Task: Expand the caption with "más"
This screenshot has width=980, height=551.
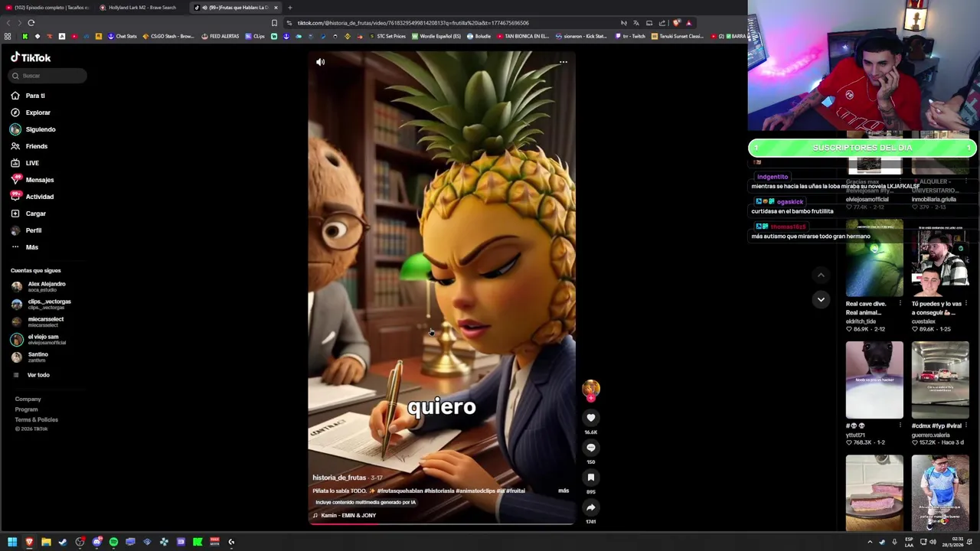Action: pyautogui.click(x=563, y=491)
